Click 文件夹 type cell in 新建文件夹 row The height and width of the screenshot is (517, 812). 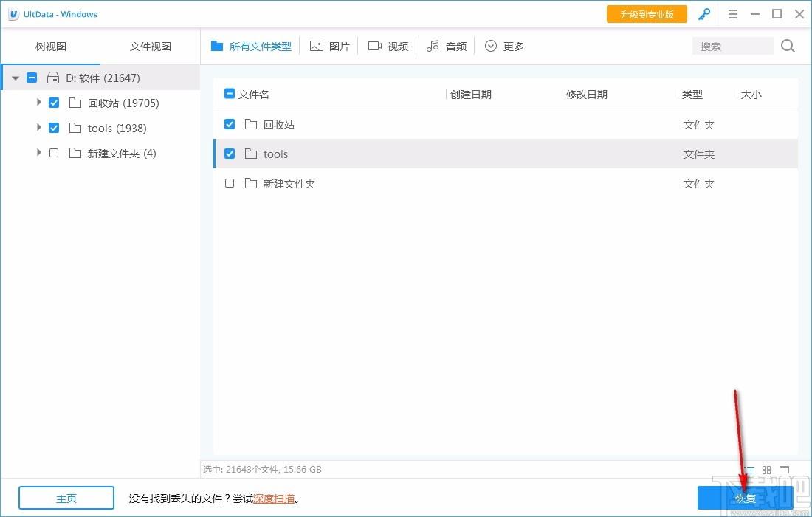(x=699, y=184)
